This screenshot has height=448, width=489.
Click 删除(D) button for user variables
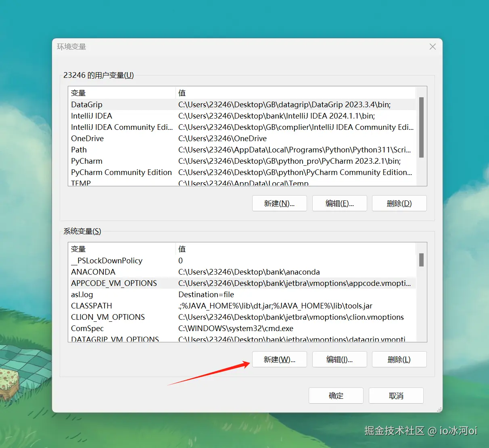pyautogui.click(x=399, y=203)
